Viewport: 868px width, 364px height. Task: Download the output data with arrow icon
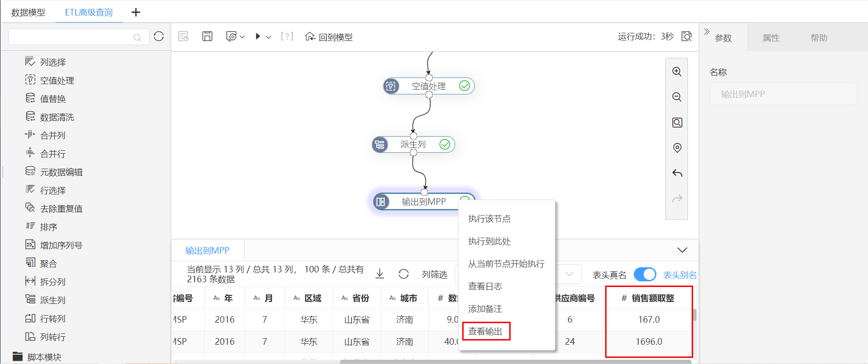(380, 274)
